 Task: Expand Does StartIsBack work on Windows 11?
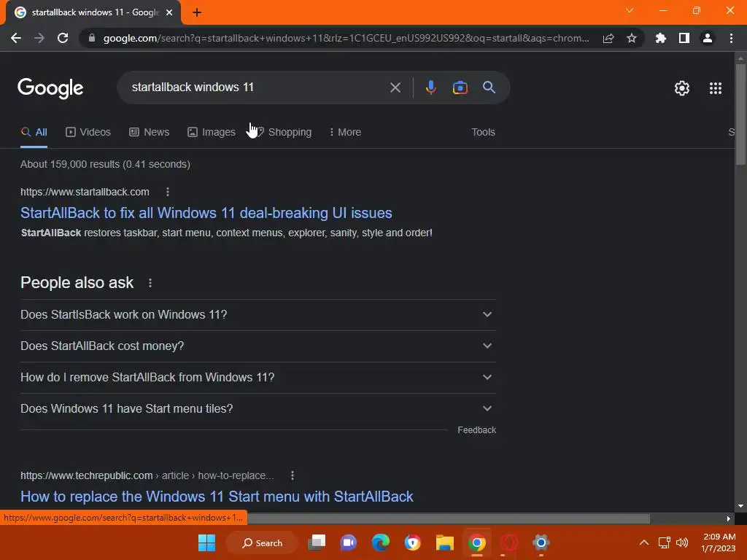tap(258, 315)
